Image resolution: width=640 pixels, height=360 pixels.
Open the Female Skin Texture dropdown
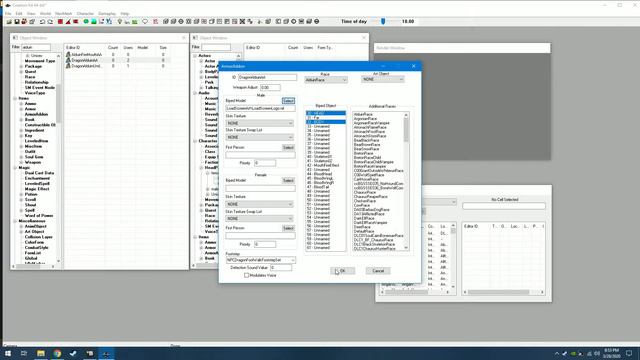260,204
